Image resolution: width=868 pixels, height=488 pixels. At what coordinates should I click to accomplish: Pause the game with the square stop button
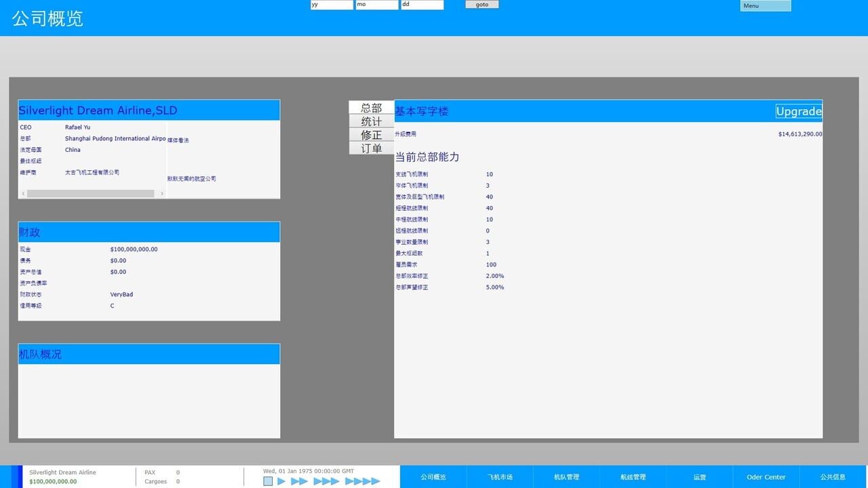tap(268, 481)
